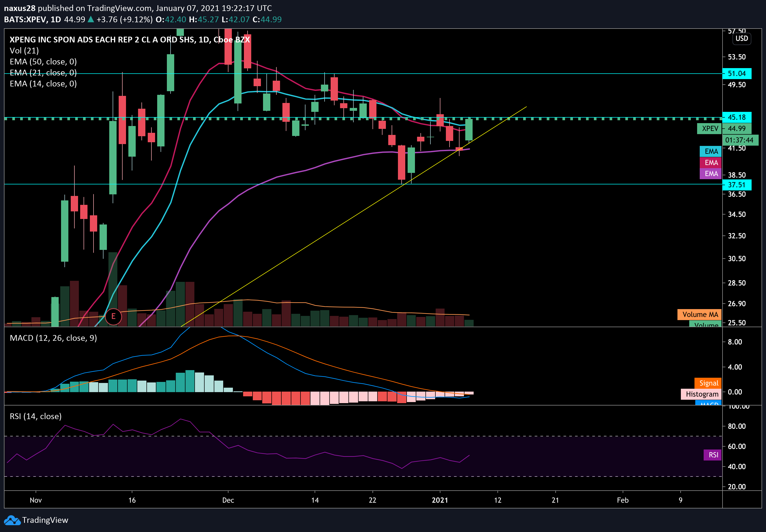Click the cyan EMA label tag
The image size is (766, 532).
point(711,151)
